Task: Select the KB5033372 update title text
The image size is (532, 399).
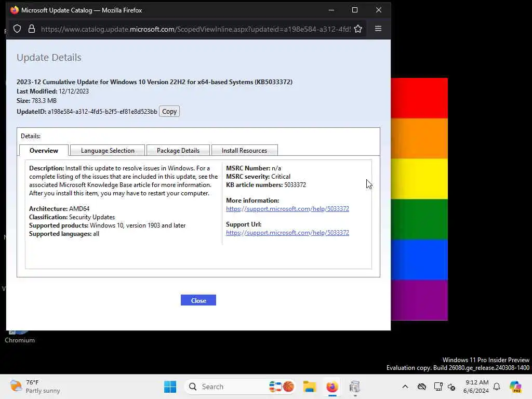Action: tap(154, 82)
